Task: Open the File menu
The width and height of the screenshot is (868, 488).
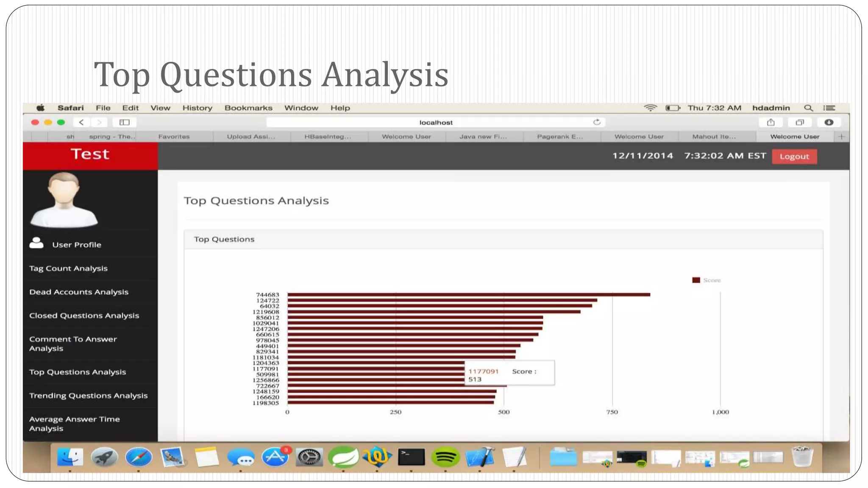Action: 103,108
